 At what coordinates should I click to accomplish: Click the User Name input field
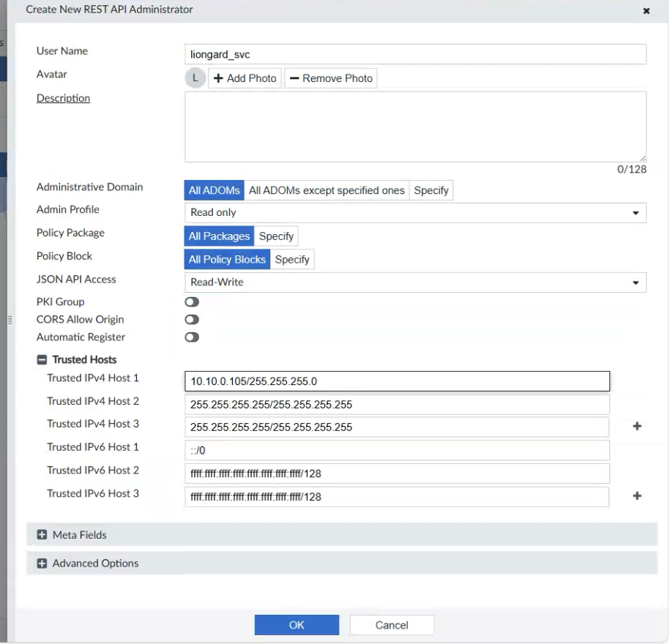415,54
